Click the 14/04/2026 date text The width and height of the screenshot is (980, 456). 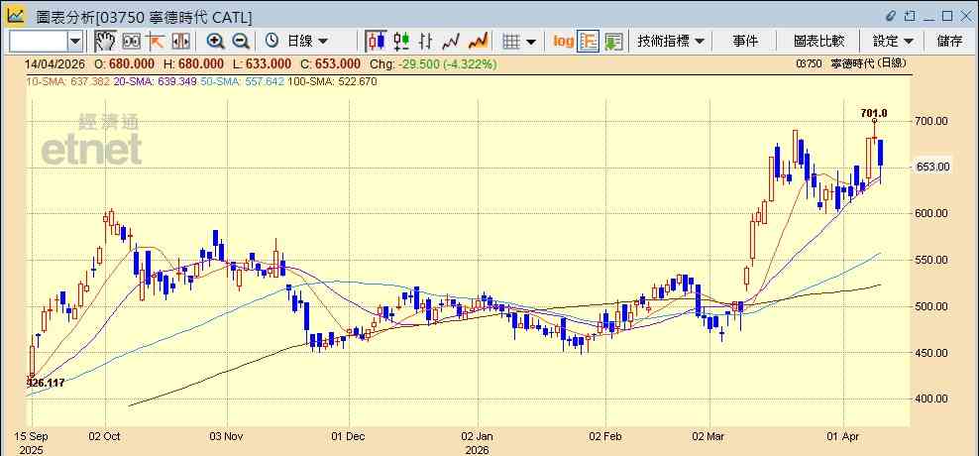pos(56,63)
